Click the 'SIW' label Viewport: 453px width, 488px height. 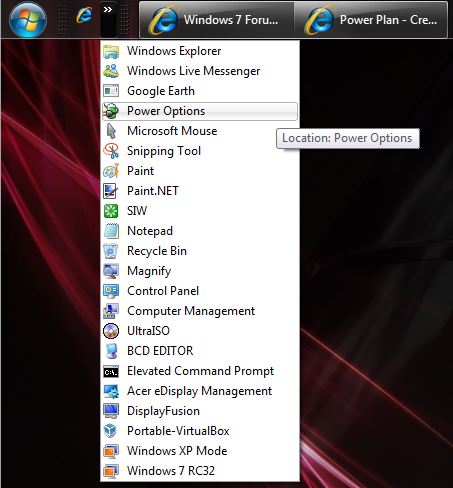pyautogui.click(x=137, y=211)
